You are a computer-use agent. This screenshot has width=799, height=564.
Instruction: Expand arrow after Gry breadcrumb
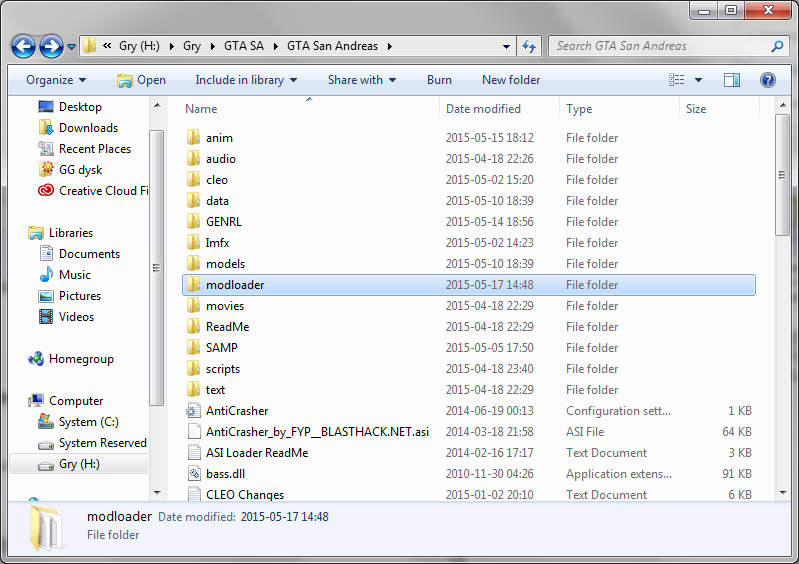[x=212, y=46]
